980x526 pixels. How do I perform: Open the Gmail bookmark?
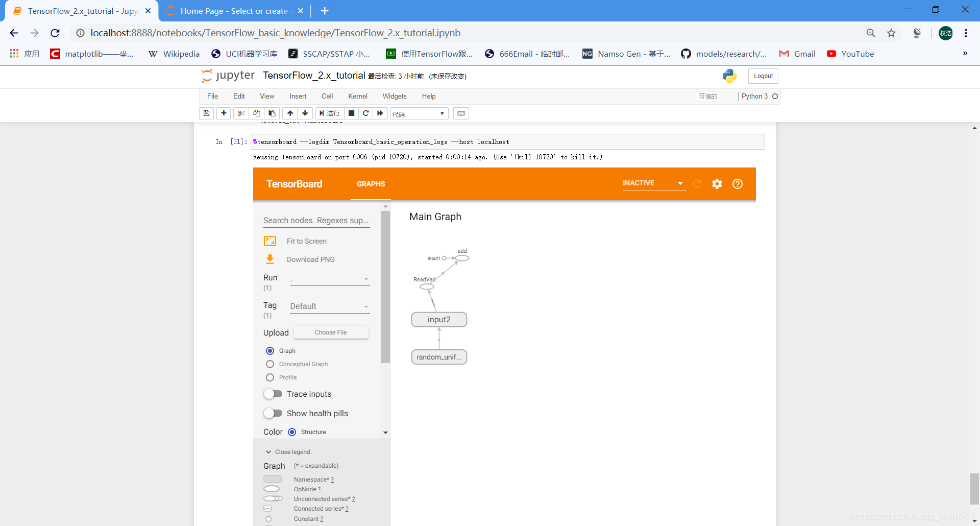pos(797,54)
